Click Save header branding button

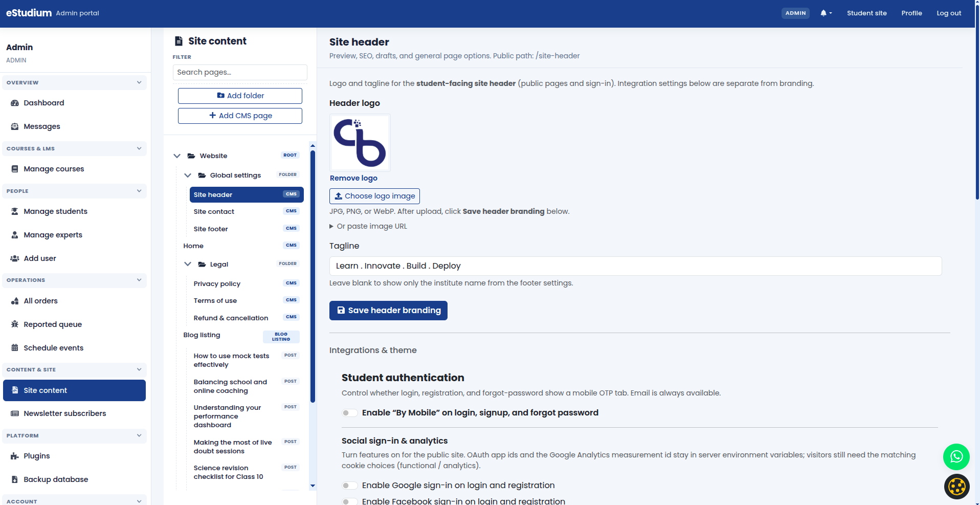point(388,311)
